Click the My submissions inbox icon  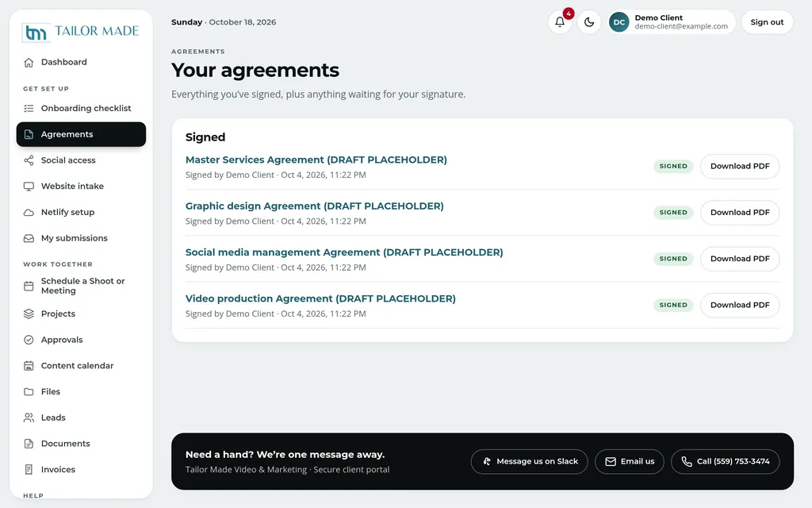click(29, 238)
